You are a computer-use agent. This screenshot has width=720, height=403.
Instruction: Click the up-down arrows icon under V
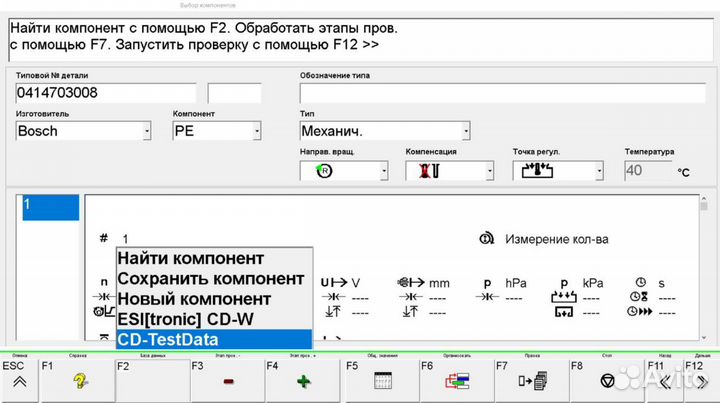tap(333, 312)
